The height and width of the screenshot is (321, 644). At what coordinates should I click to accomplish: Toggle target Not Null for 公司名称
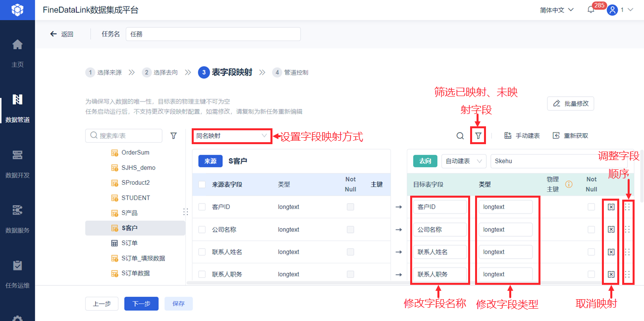(x=591, y=229)
